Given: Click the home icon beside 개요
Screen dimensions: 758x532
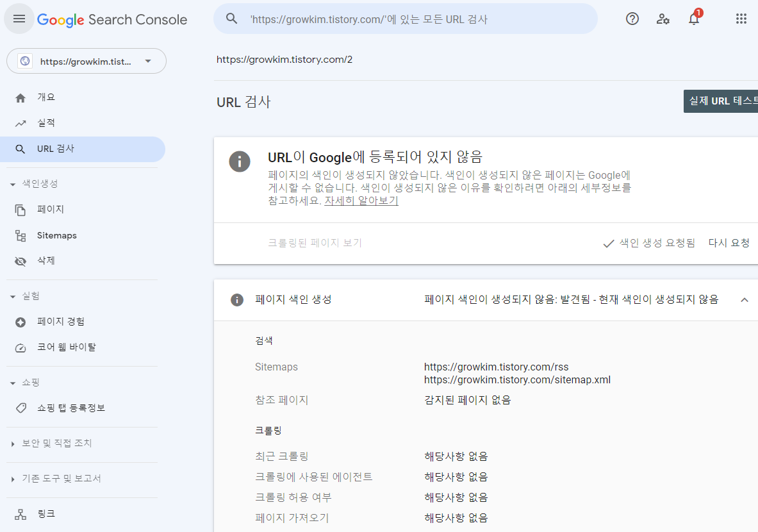Looking at the screenshot, I should click(x=21, y=98).
